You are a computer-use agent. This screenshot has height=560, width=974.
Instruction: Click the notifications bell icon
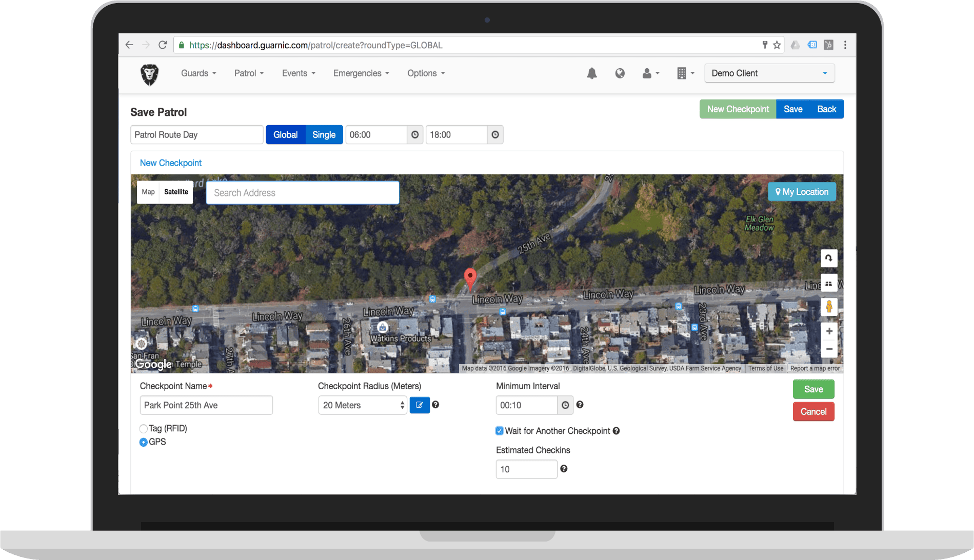pos(591,73)
